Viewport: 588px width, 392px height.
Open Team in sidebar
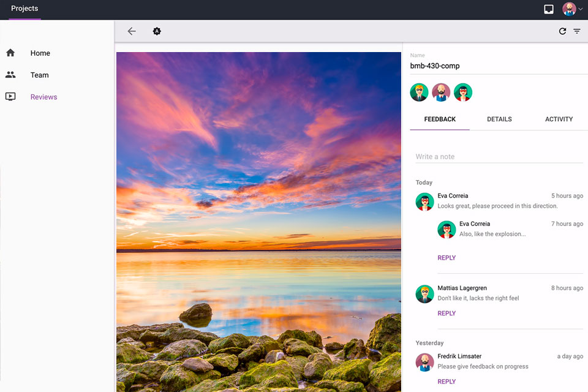pos(39,75)
